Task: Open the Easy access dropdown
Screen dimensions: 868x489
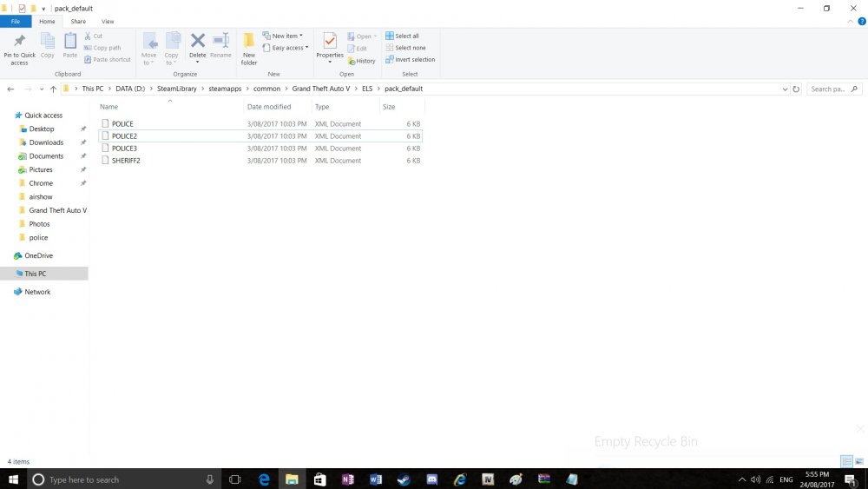Action: click(x=286, y=48)
